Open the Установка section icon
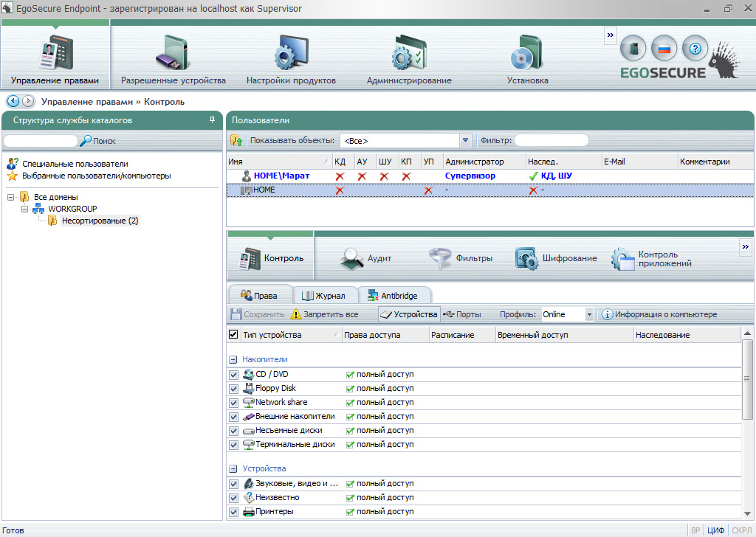Screen dimensions: 756x537 [527, 53]
